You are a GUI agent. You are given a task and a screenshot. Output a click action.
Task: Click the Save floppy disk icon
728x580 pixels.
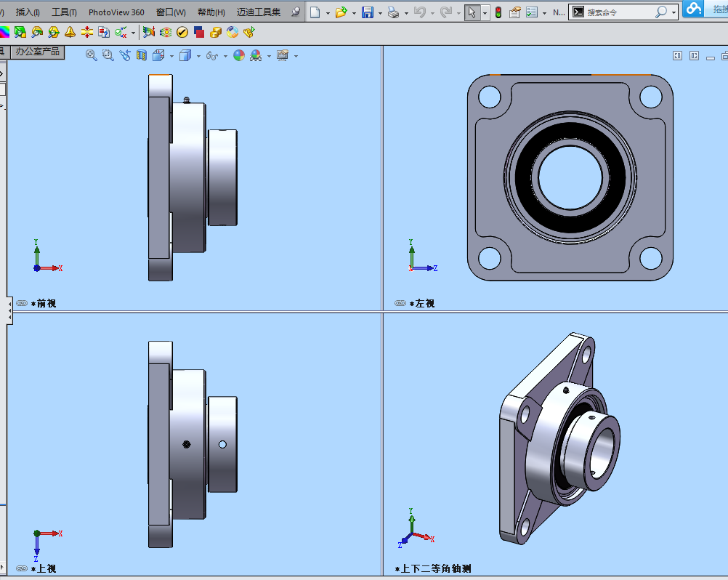[368, 12]
